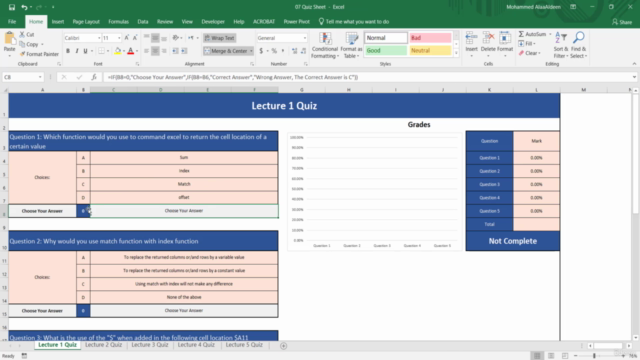The height and width of the screenshot is (360, 640).
Task: Click AutoSum sigma icon
Action: 521,34
